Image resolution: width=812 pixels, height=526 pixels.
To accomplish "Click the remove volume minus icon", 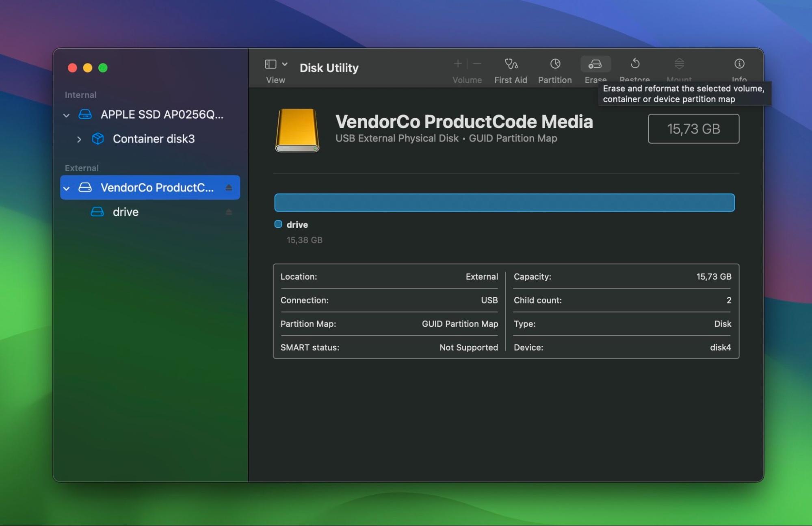I will 477,64.
